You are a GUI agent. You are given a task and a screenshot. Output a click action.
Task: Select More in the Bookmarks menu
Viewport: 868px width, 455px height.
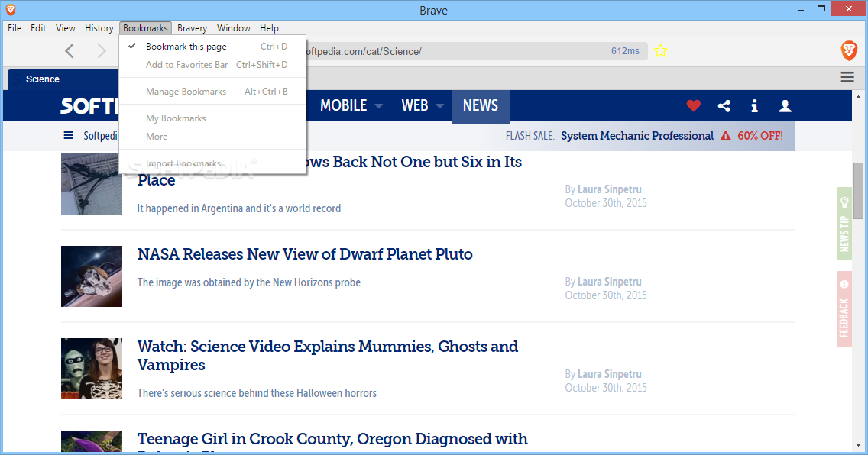pos(212,137)
